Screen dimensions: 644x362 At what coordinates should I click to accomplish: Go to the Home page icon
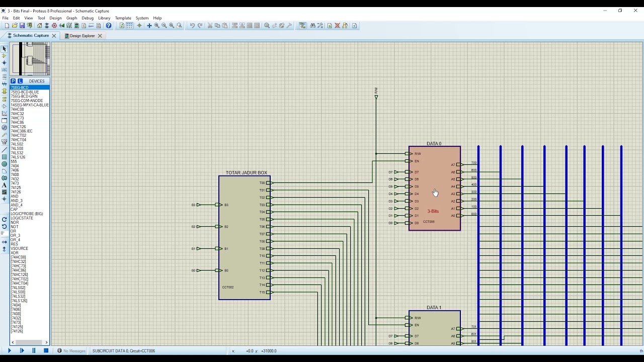coord(40,26)
